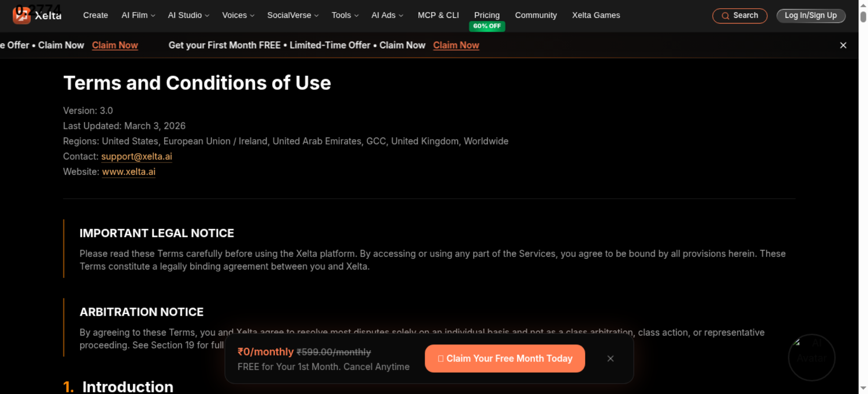This screenshot has height=394, width=868.
Task: Open the Voices dropdown
Action: [238, 15]
